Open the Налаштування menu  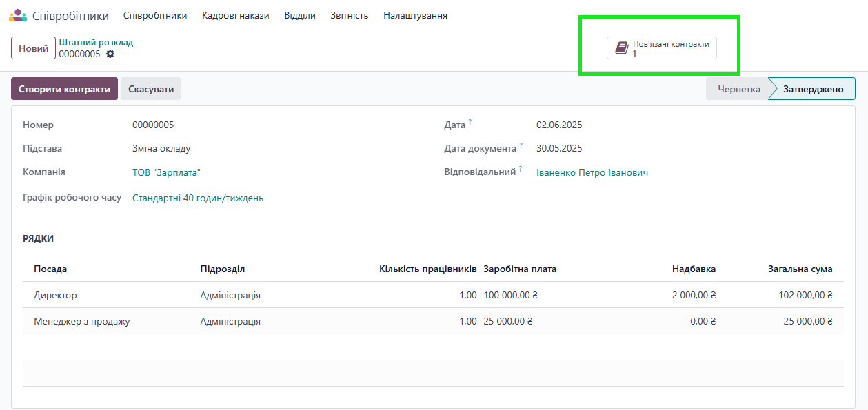coord(415,15)
